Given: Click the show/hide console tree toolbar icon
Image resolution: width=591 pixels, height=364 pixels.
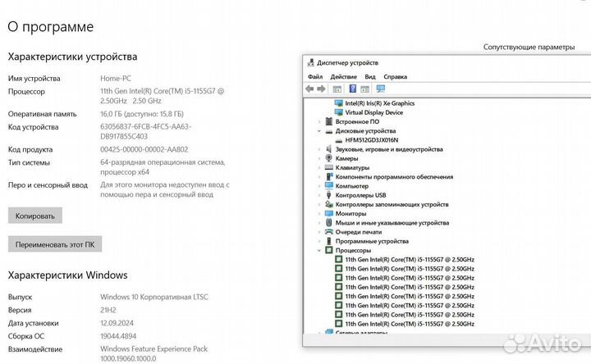Looking at the screenshot, I should [x=337, y=89].
